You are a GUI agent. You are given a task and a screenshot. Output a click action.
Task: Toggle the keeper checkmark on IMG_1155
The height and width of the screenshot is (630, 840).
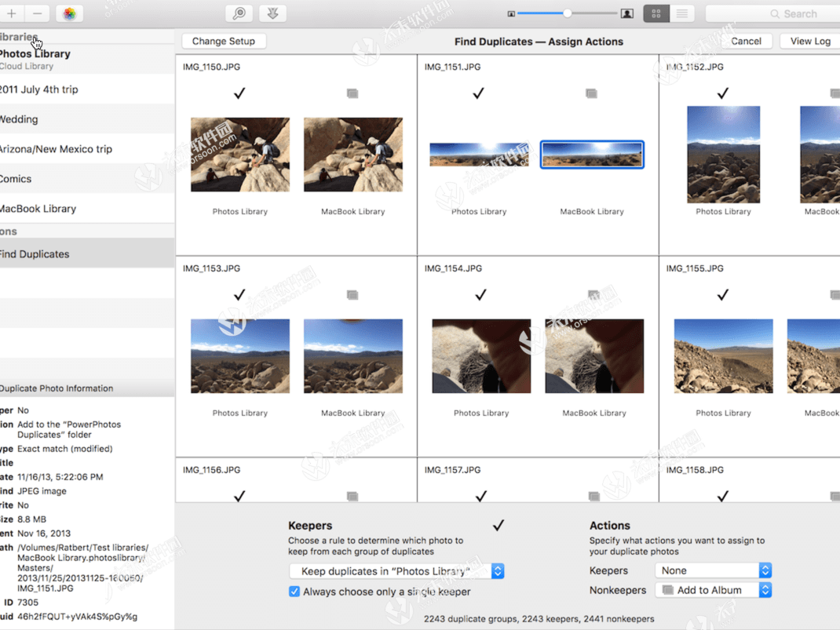pyautogui.click(x=722, y=295)
